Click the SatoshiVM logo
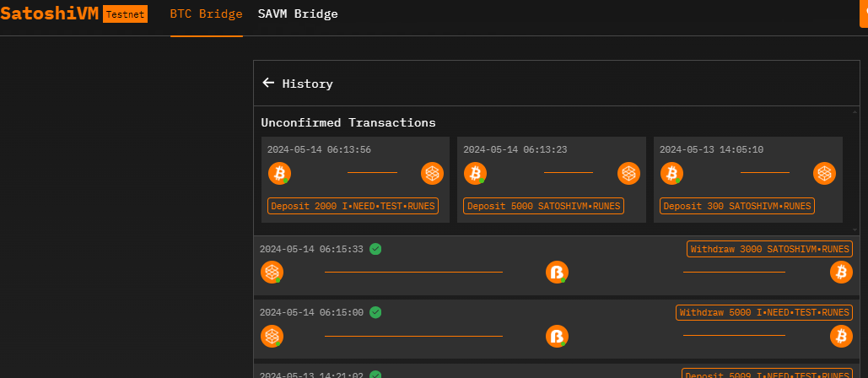 [x=49, y=13]
